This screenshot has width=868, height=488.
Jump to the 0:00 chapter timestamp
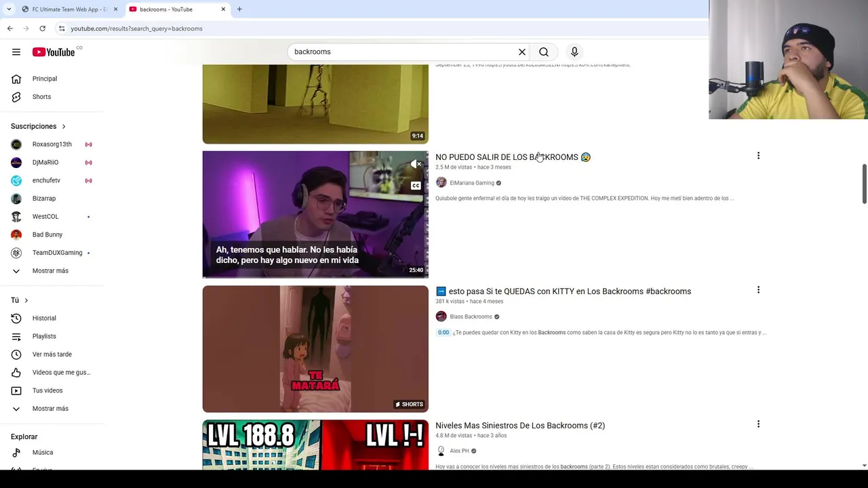coord(443,333)
